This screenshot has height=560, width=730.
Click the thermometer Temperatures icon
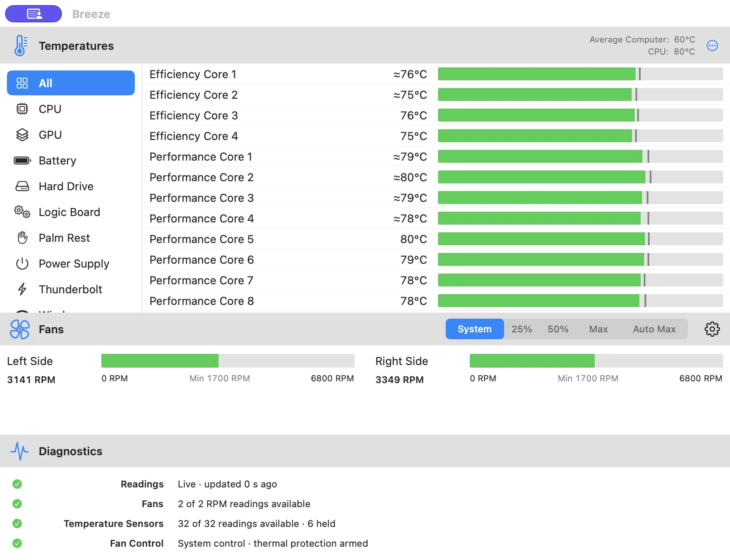pos(20,46)
